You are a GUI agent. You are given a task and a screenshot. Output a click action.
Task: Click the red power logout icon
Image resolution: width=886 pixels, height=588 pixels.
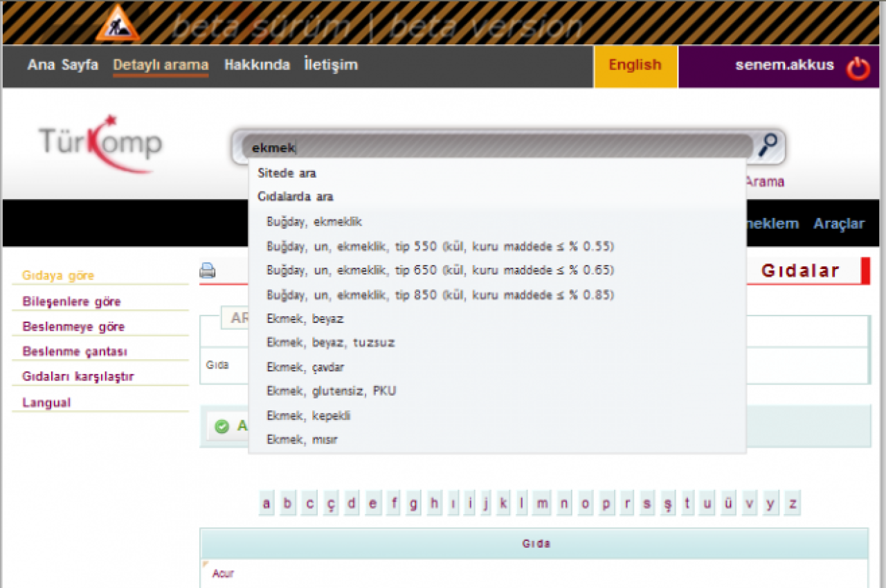pos(858,68)
